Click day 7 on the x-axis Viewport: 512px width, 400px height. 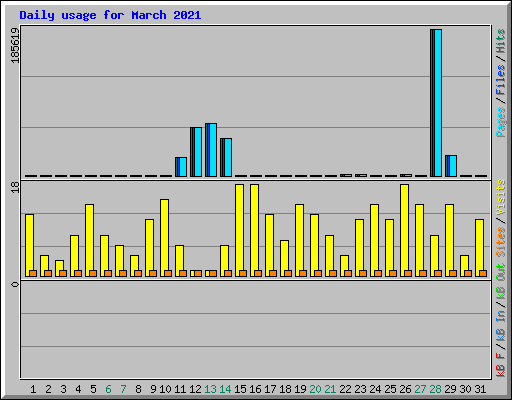tap(123, 389)
